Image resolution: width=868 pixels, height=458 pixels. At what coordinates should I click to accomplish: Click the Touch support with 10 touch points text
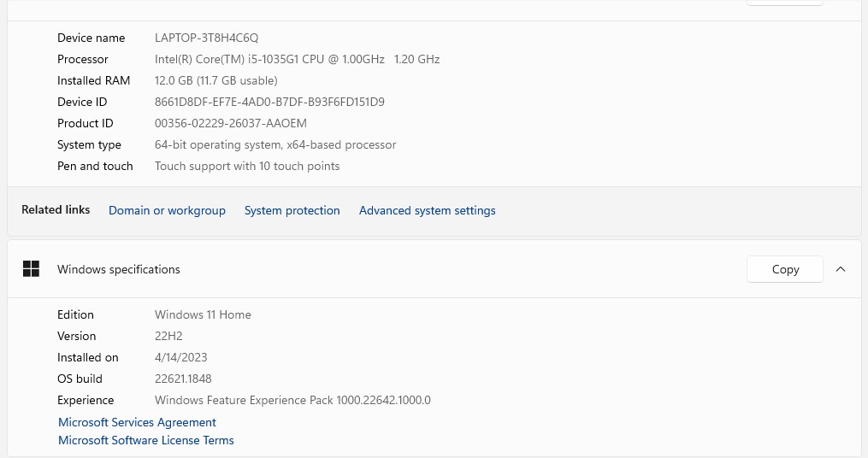point(246,166)
